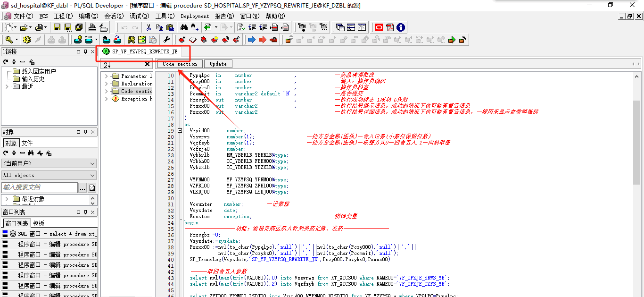The height and width of the screenshot is (297, 644).
Task: Click refresh icon in 链接 panel
Action: tap(6, 62)
